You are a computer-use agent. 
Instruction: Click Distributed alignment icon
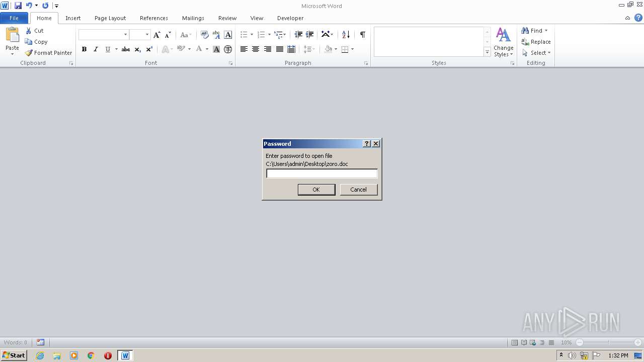tap(291, 49)
